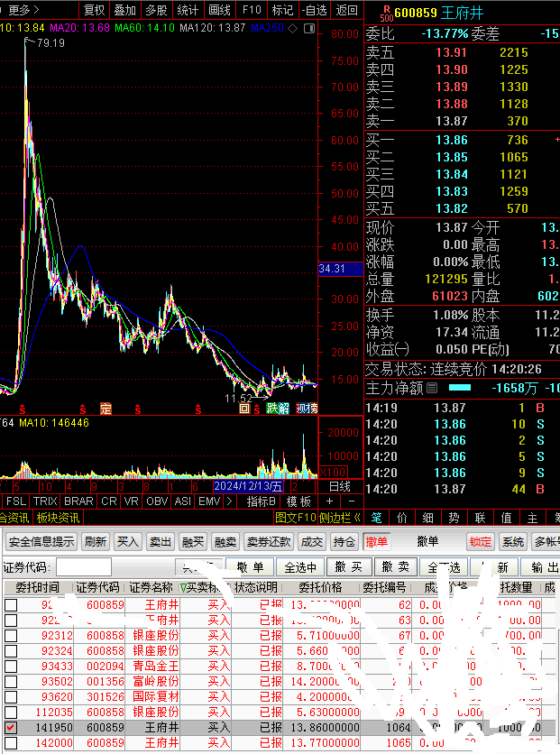The height and width of the screenshot is (754, 560).
Task: Tick checkbox for 142000 王府井 order
Action: [x=11, y=743]
